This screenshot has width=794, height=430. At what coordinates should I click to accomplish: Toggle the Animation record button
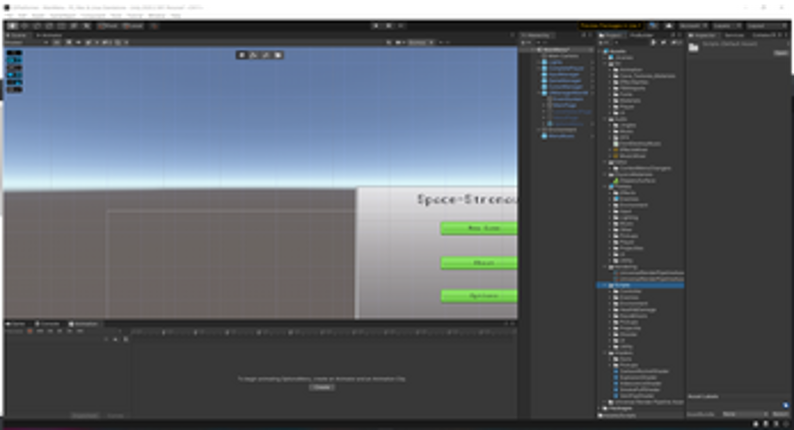[x=30, y=331]
